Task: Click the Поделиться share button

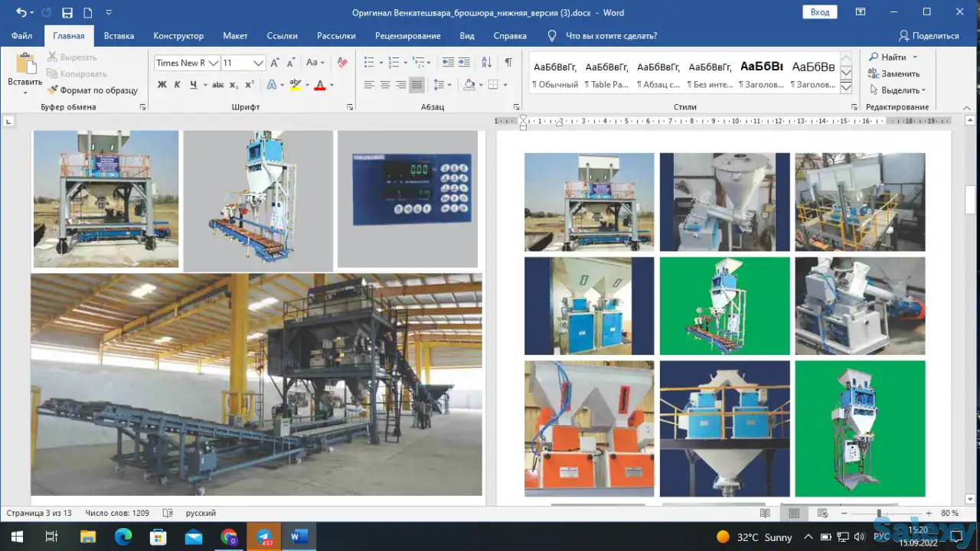Action: point(929,36)
